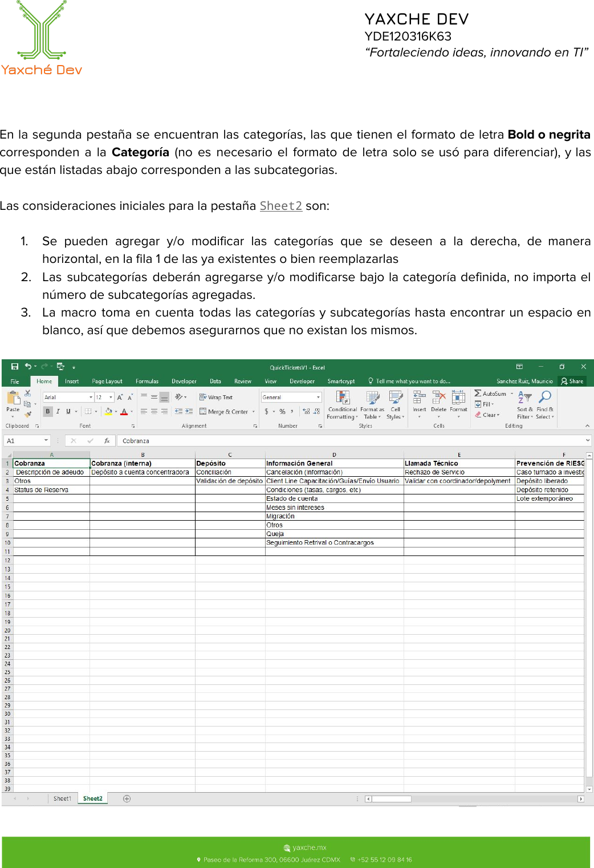This screenshot has height=868, width=594.
Task: Click the Clear button in Editing
Action: [x=487, y=415]
